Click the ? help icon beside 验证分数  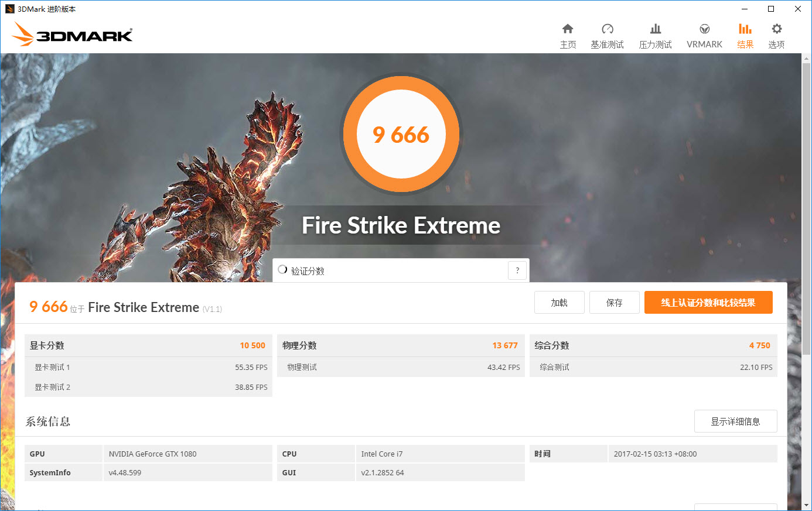[517, 270]
